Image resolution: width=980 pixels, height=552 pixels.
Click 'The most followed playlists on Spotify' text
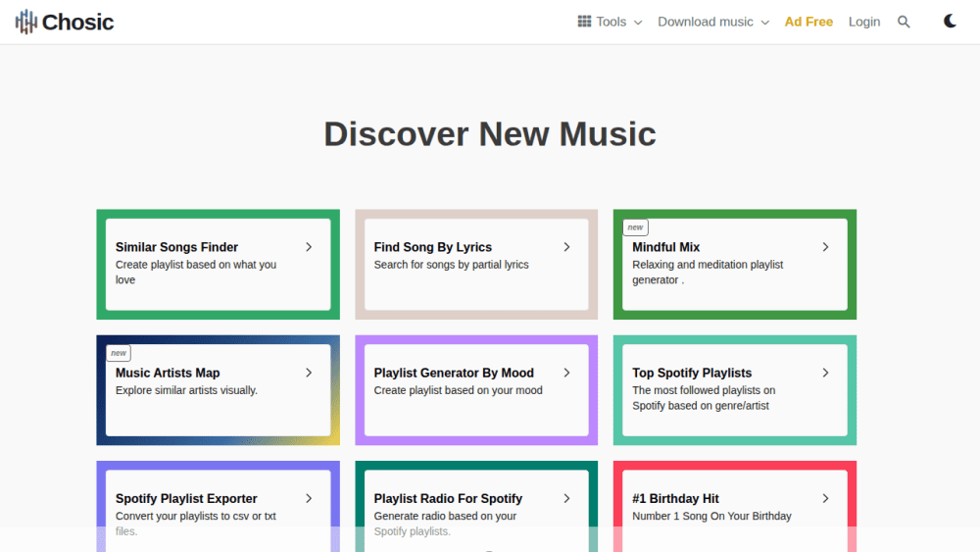704,398
